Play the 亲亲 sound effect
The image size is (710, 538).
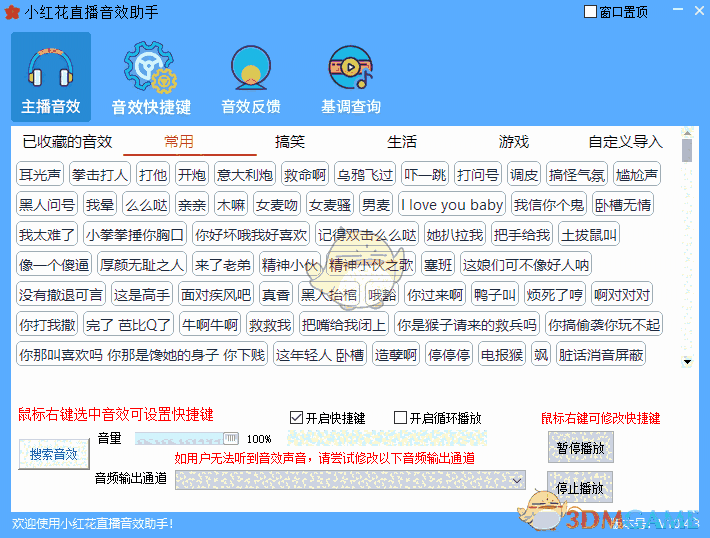pyautogui.click(x=192, y=205)
